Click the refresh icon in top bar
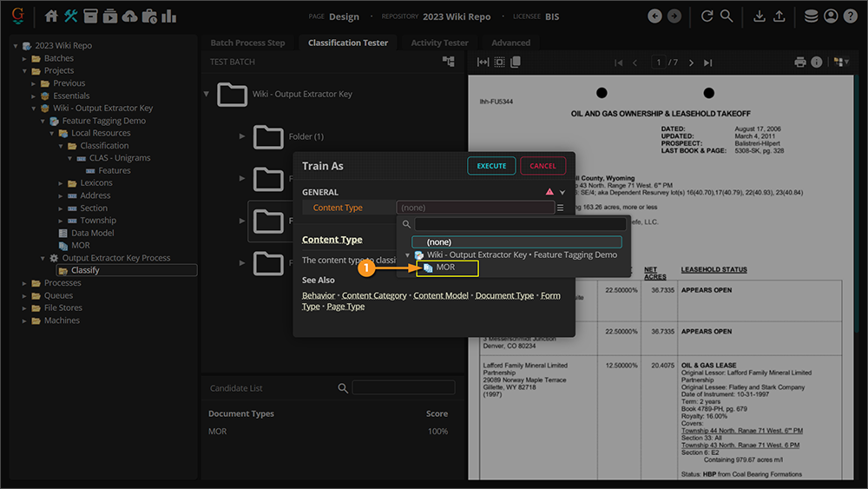The width and height of the screenshot is (868, 489). click(x=707, y=16)
